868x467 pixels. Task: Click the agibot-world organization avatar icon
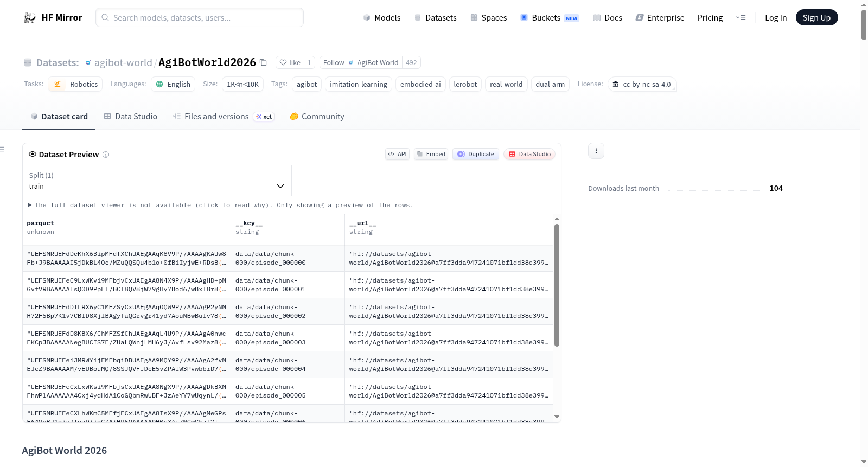pos(88,63)
